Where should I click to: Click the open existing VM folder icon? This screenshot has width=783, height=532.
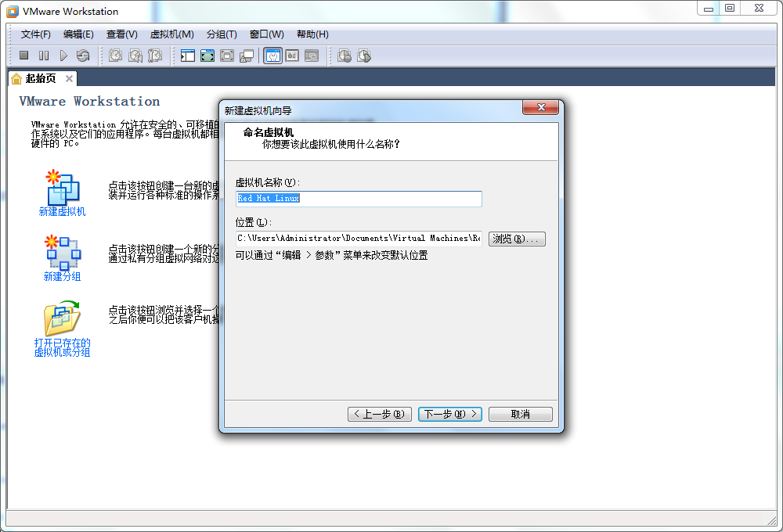62,318
